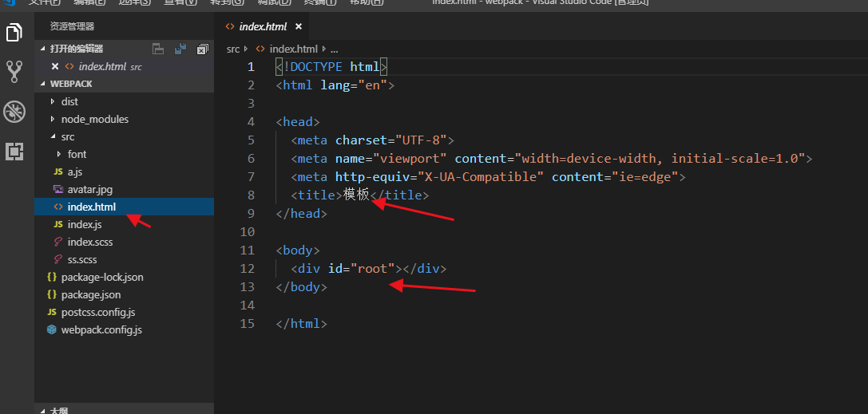Open webpack.config.js file

coord(101,330)
